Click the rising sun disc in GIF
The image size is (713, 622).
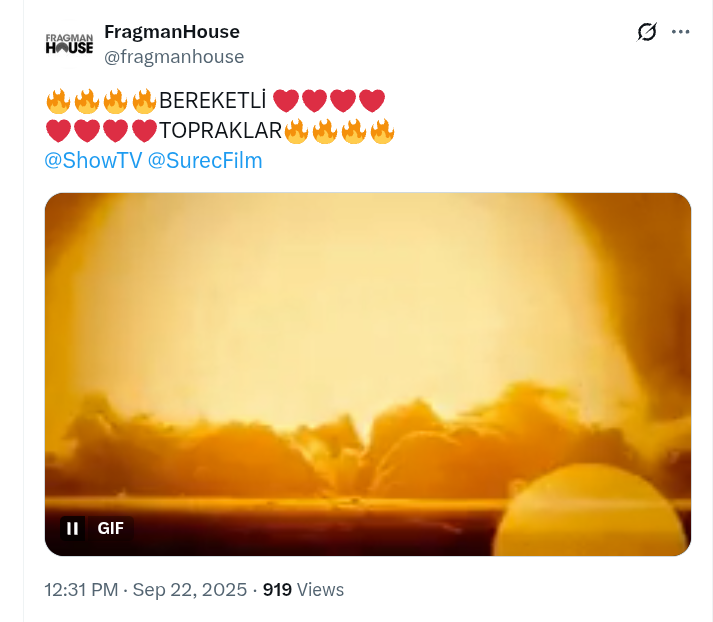(x=591, y=509)
